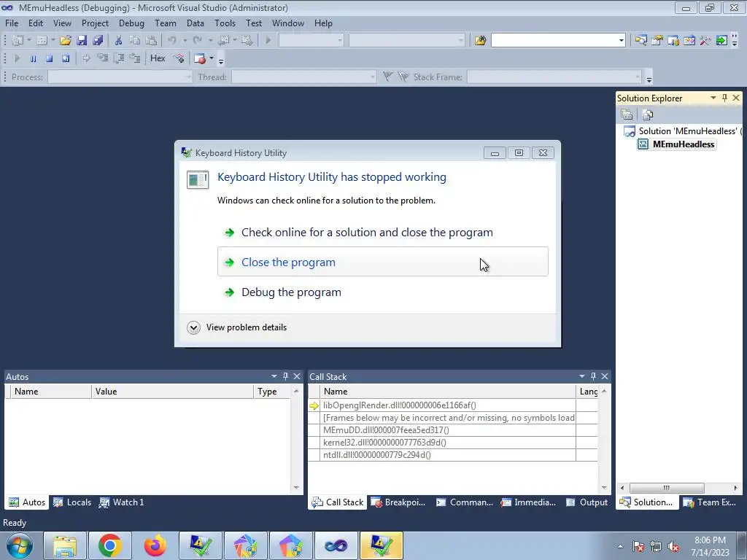Viewport: 747px width, 560px height.
Task: Open the Find combo box dropdown arrow
Action: click(x=621, y=41)
